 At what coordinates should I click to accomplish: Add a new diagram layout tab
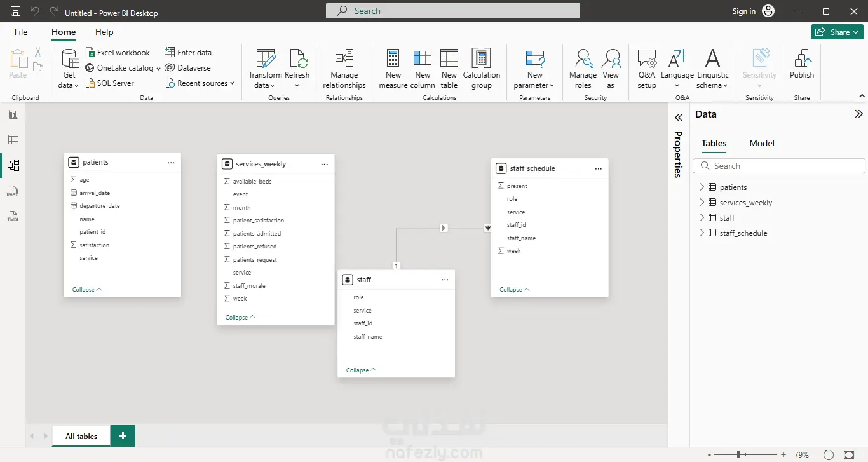[123, 436]
